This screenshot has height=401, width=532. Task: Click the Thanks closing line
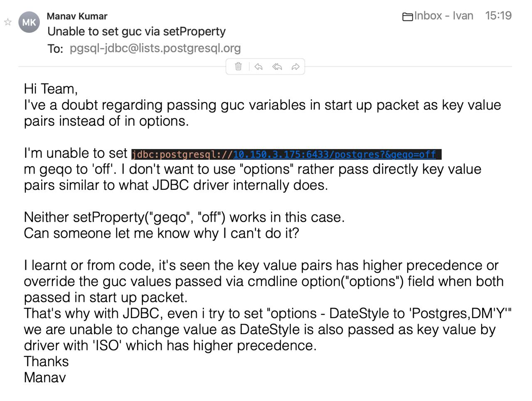pos(46,362)
